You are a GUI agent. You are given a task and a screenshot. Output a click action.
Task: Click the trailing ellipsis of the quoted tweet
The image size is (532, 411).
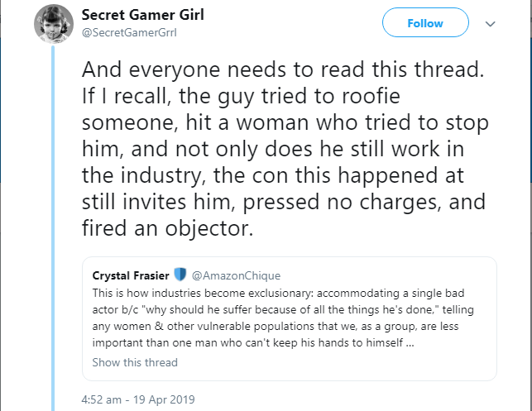tap(410, 343)
